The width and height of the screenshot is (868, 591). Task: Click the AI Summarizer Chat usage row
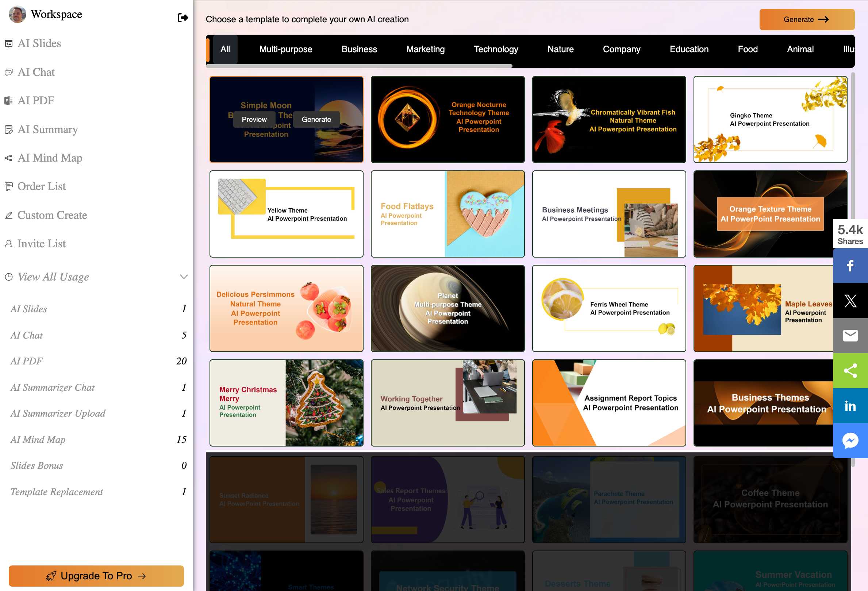pos(98,387)
